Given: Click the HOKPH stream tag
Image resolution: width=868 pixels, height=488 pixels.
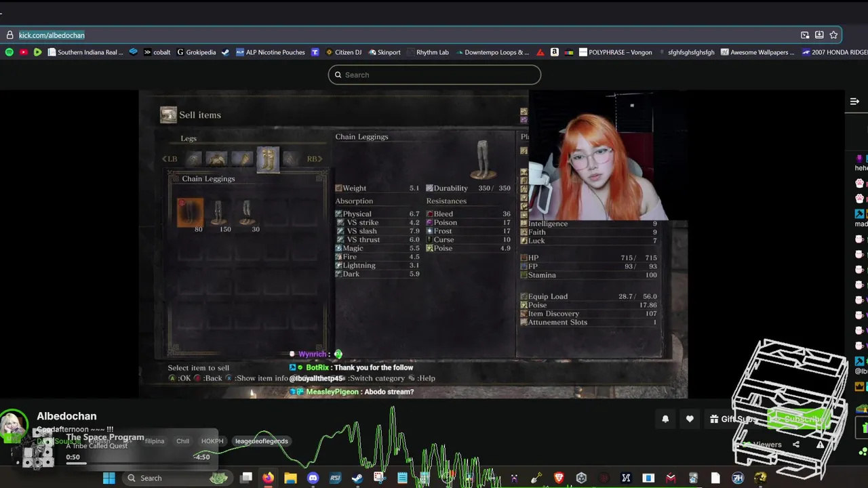Looking at the screenshot, I should coord(212,441).
